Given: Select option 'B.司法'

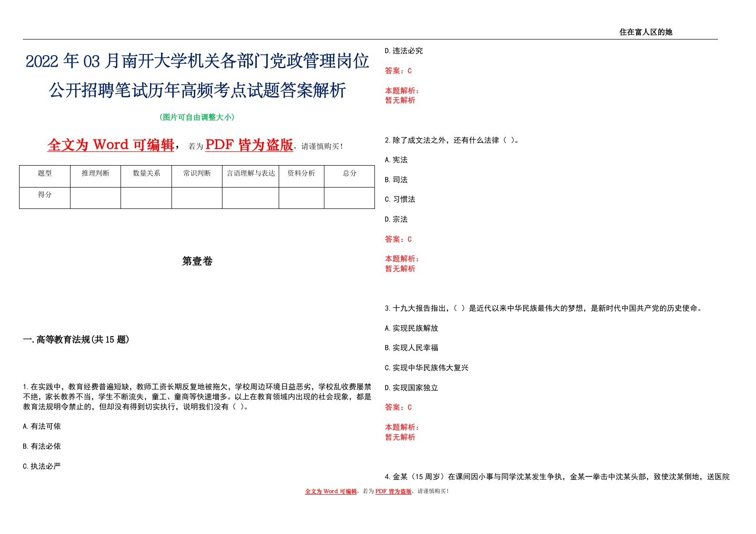Looking at the screenshot, I should click(396, 180).
